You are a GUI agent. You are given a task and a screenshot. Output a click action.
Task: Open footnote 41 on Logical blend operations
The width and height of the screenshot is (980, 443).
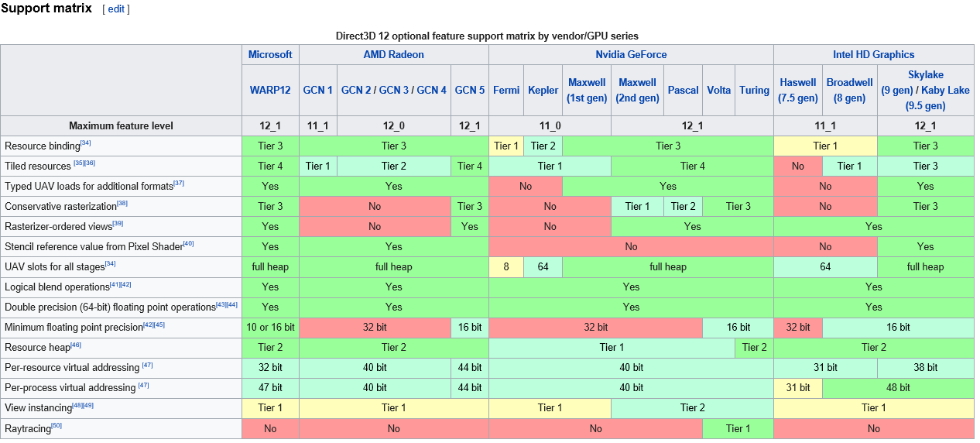click(115, 284)
